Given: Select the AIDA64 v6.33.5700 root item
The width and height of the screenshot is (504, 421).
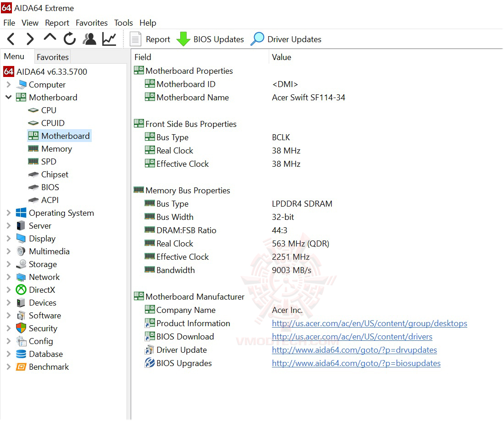Looking at the screenshot, I should coord(45,71).
